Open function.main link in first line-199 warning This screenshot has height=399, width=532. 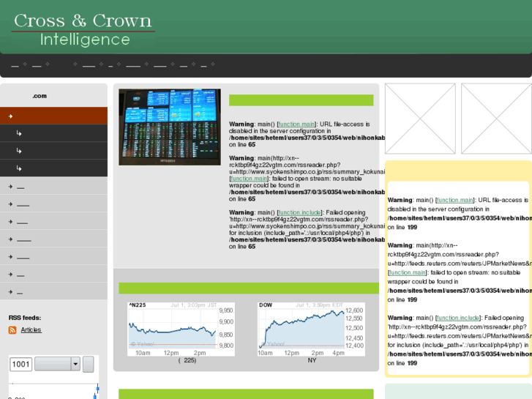pyautogui.click(x=455, y=200)
